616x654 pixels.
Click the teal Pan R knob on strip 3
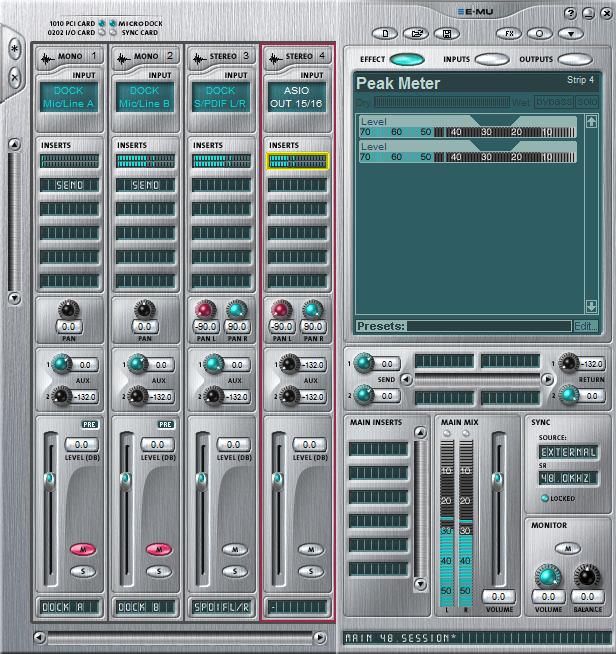pos(236,310)
